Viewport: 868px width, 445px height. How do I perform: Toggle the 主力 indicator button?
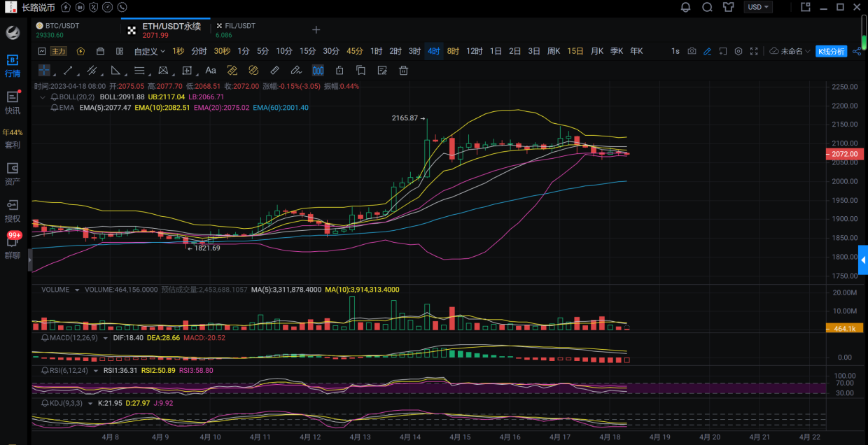[59, 51]
